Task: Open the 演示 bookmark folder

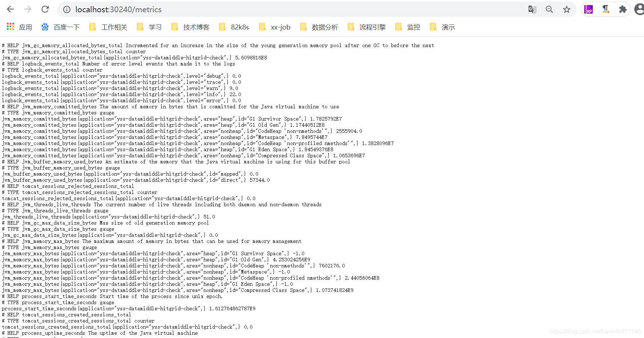Action: (442, 27)
